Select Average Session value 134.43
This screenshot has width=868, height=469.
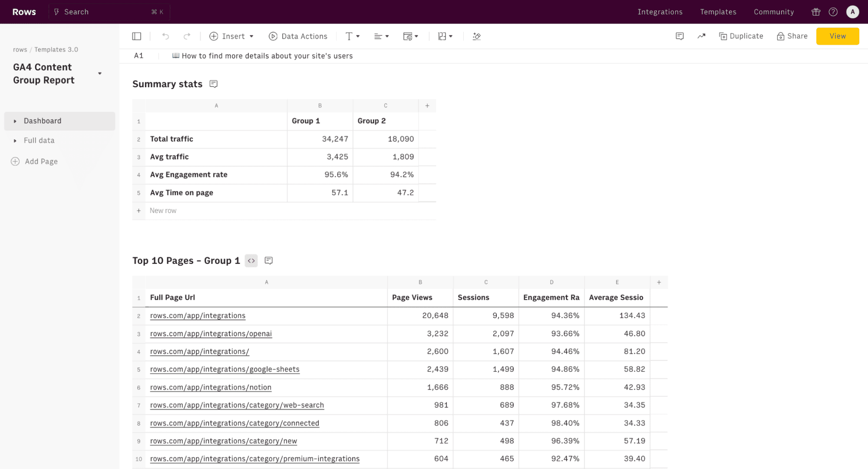(617, 316)
